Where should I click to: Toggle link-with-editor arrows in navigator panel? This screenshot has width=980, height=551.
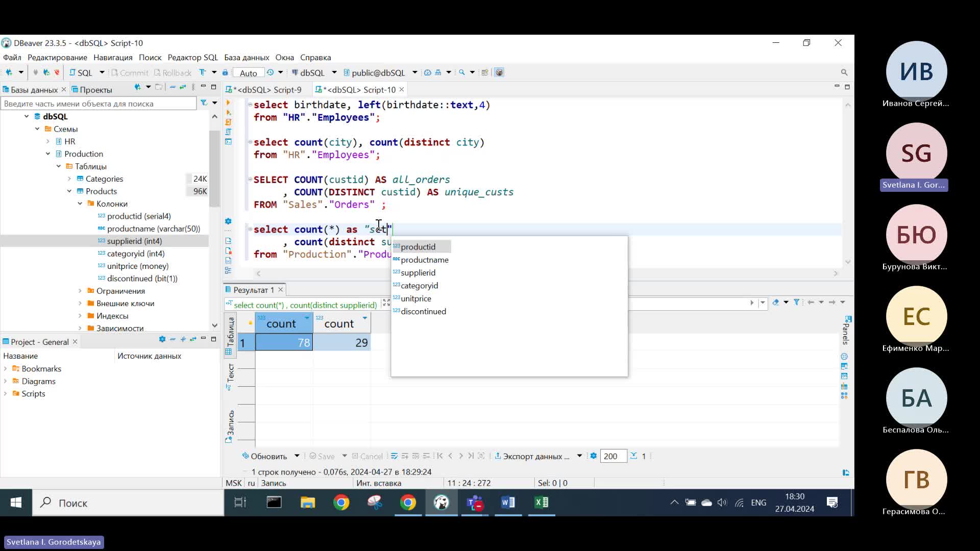click(183, 87)
